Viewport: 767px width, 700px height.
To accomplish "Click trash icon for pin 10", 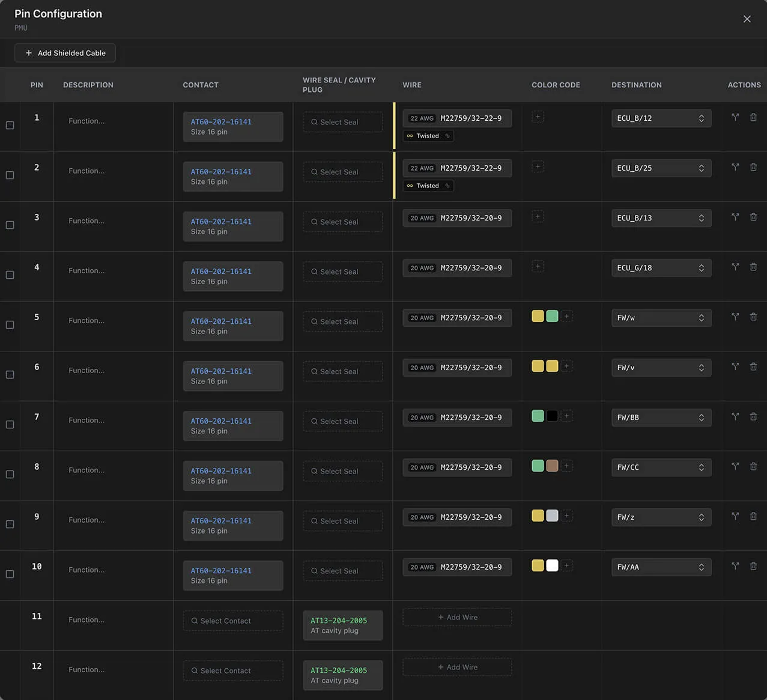I will click(x=753, y=566).
